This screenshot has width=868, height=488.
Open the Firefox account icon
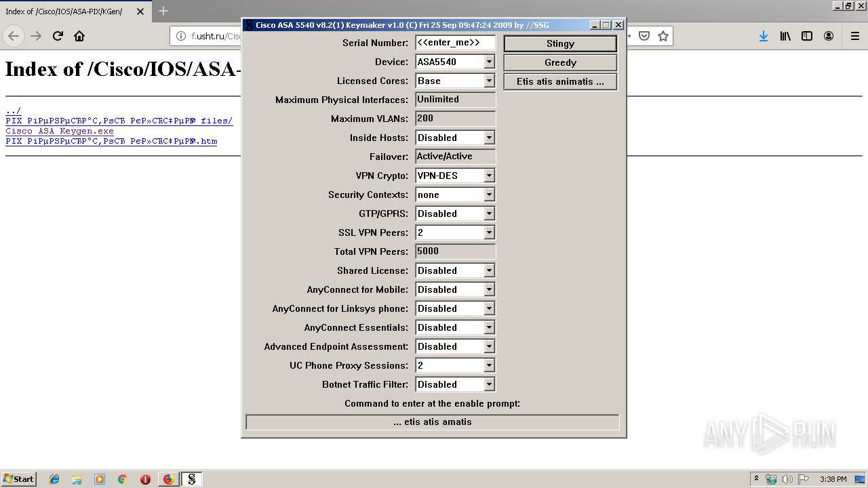tap(829, 36)
